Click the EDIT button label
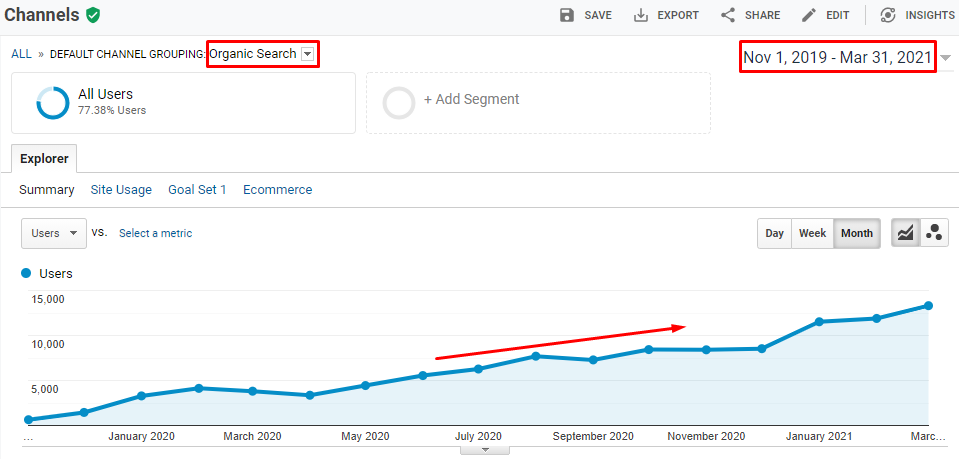The width and height of the screenshot is (959, 459). 838,15
